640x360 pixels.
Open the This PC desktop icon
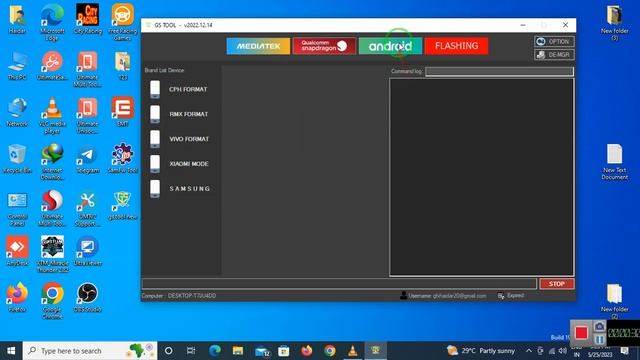[x=17, y=66]
